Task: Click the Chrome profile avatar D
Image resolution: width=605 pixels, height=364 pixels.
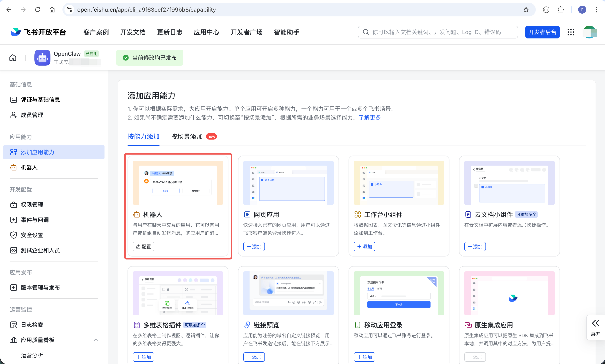Action: 582,10
